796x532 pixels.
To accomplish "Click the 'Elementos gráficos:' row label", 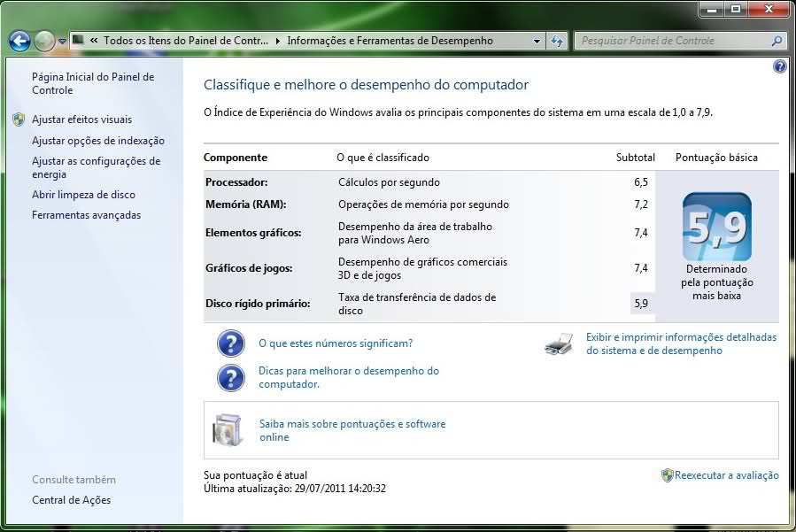I will (x=253, y=233).
